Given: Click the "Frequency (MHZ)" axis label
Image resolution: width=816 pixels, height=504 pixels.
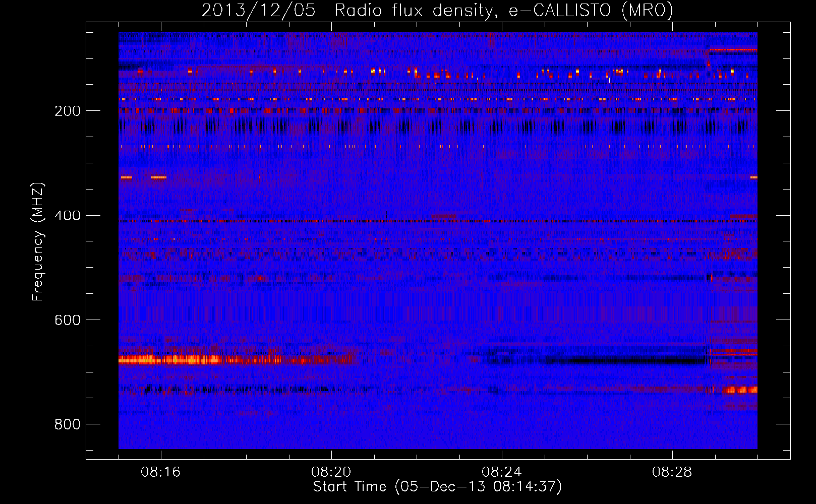Looking at the screenshot, I should click(x=37, y=242).
